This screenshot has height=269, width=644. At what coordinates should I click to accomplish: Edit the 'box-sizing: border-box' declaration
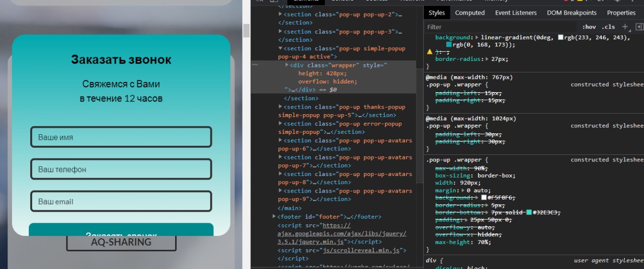coord(475,175)
